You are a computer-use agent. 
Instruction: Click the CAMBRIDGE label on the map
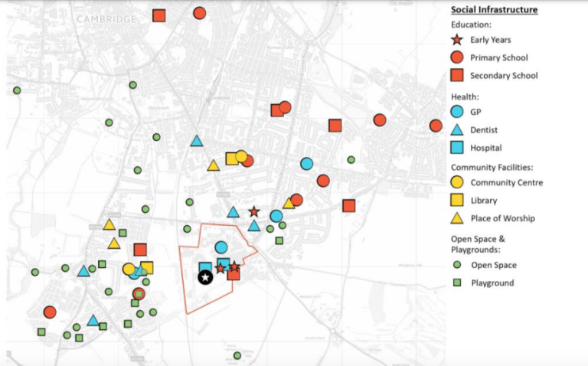pyautogui.click(x=106, y=18)
